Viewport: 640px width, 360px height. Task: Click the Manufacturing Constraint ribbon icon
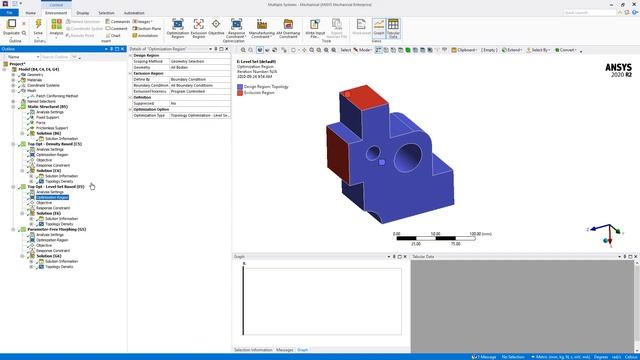(262, 24)
